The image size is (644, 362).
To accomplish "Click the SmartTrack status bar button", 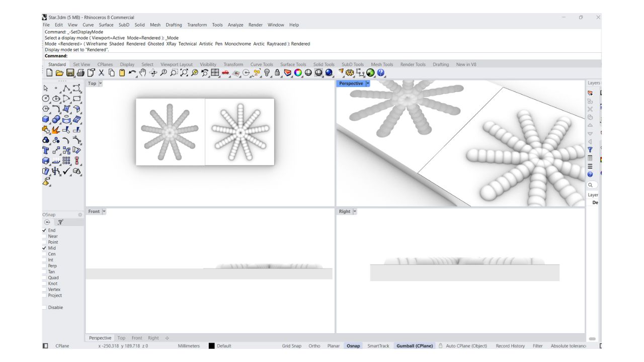I will [x=378, y=346].
